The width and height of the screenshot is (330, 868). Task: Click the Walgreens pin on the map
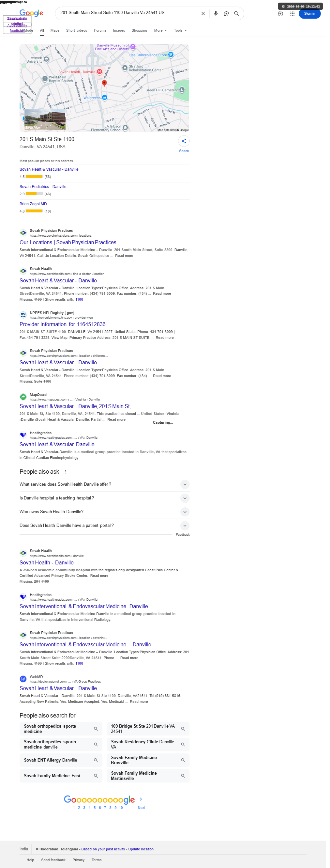[106, 99]
